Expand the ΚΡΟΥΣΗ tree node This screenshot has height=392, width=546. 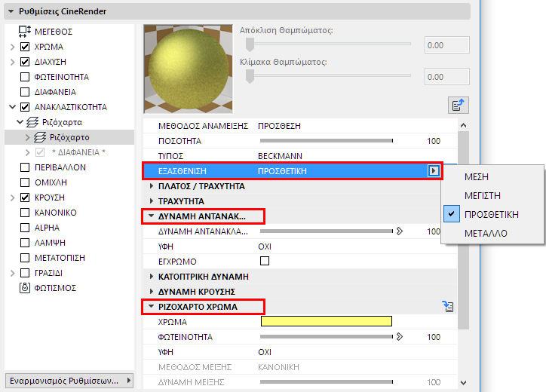point(13,198)
